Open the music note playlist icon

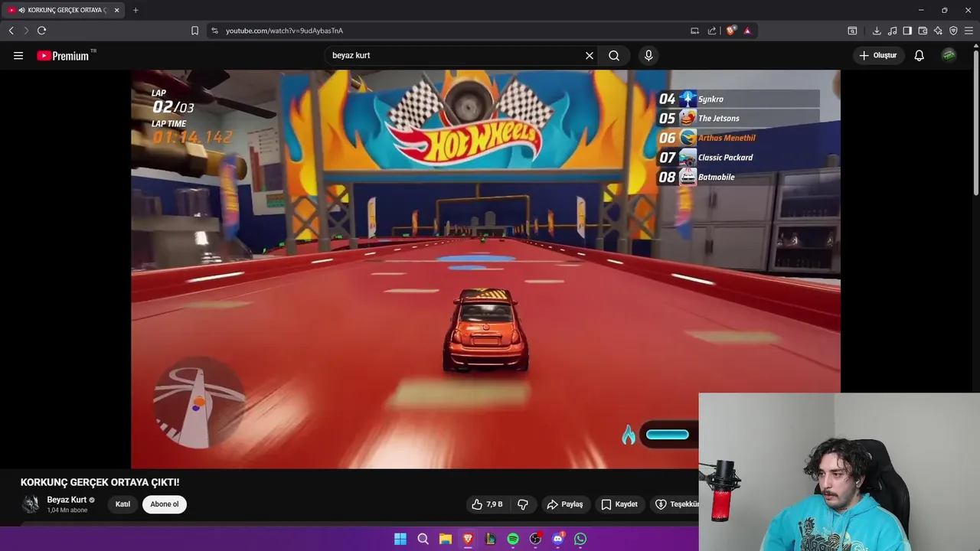[892, 31]
